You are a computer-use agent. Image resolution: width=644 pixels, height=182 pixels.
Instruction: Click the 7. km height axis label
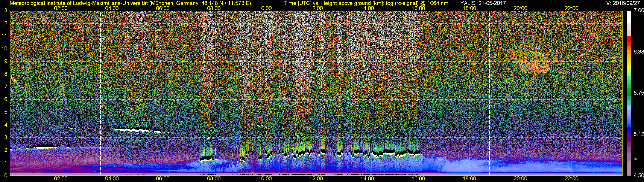pyautogui.click(x=6, y=87)
